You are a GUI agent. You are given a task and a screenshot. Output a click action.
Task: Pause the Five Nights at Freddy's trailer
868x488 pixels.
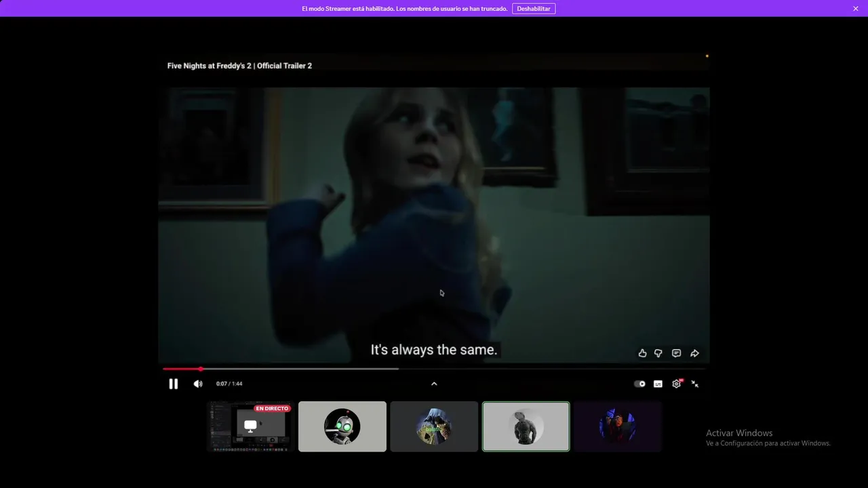(x=174, y=384)
